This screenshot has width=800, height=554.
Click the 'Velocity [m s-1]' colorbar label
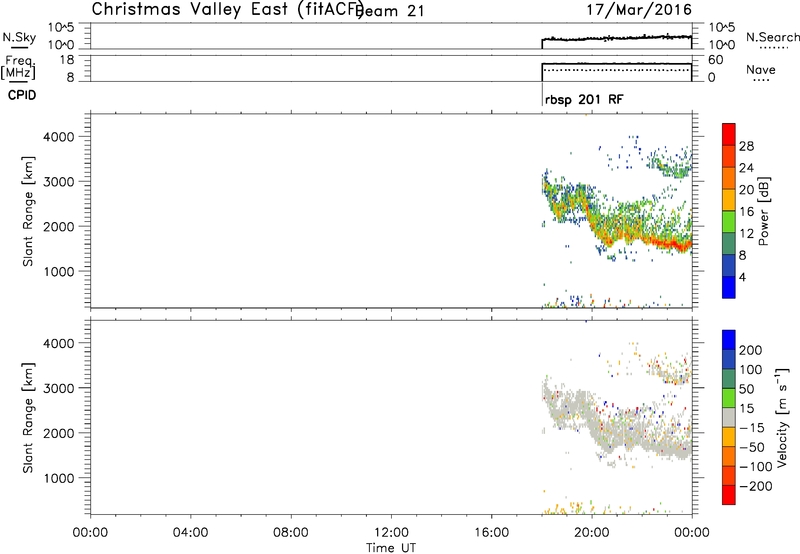(x=781, y=417)
